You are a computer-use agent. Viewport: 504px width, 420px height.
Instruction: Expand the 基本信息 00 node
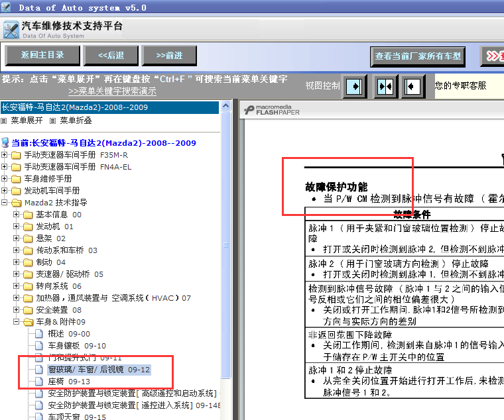pos(16,214)
